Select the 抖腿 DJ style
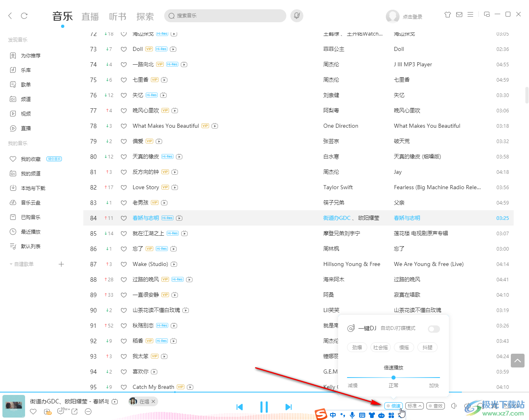This screenshot has width=529, height=420. [x=427, y=348]
